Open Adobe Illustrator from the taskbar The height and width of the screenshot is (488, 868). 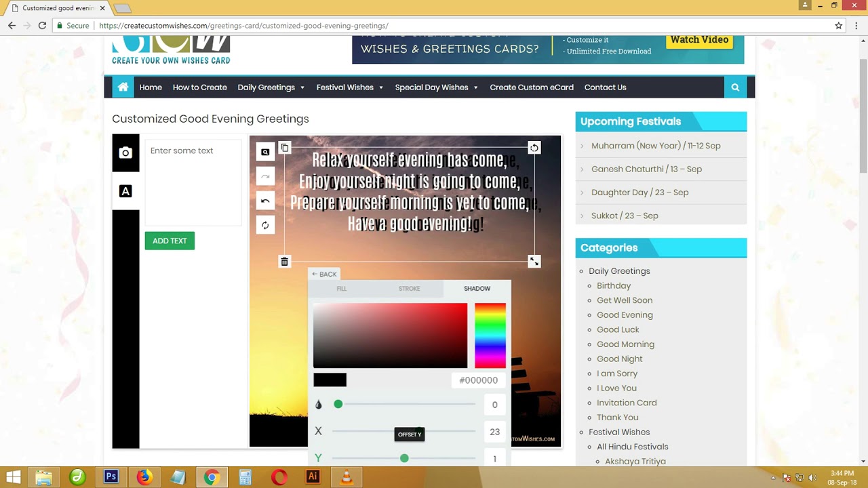tap(313, 477)
